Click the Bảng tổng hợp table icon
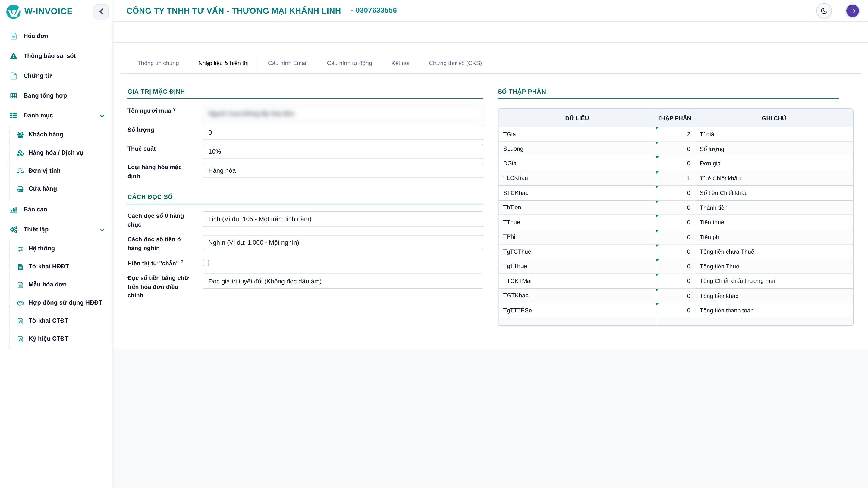This screenshot has width=868, height=488. click(x=14, y=96)
